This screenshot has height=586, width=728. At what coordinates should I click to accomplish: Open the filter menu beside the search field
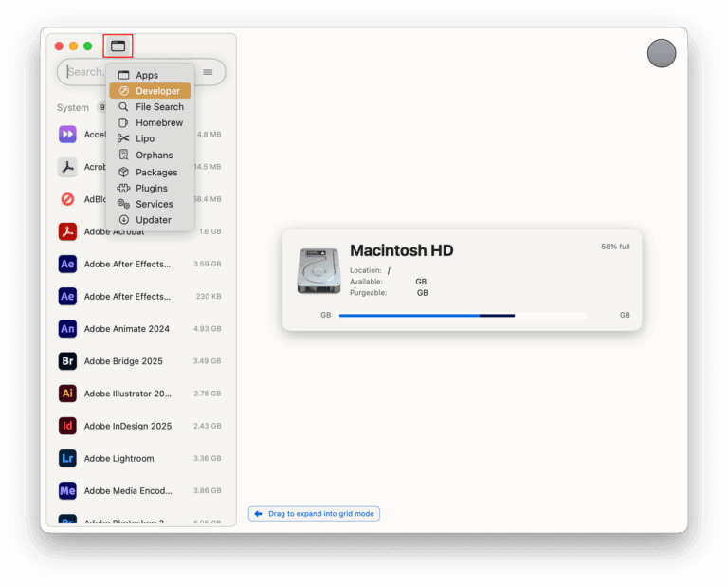(x=208, y=72)
